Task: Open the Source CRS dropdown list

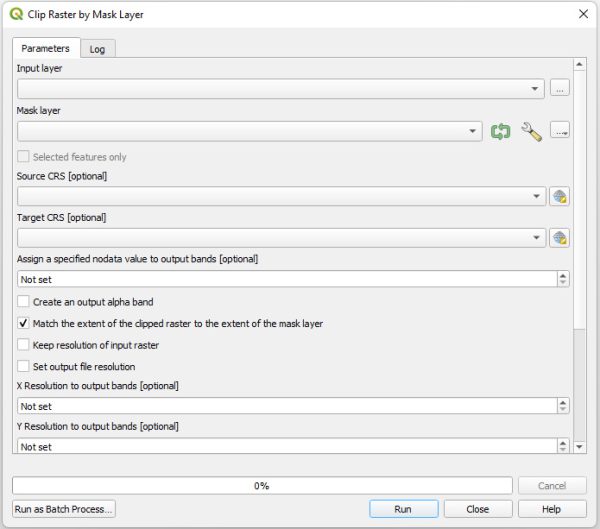Action: pos(536,197)
